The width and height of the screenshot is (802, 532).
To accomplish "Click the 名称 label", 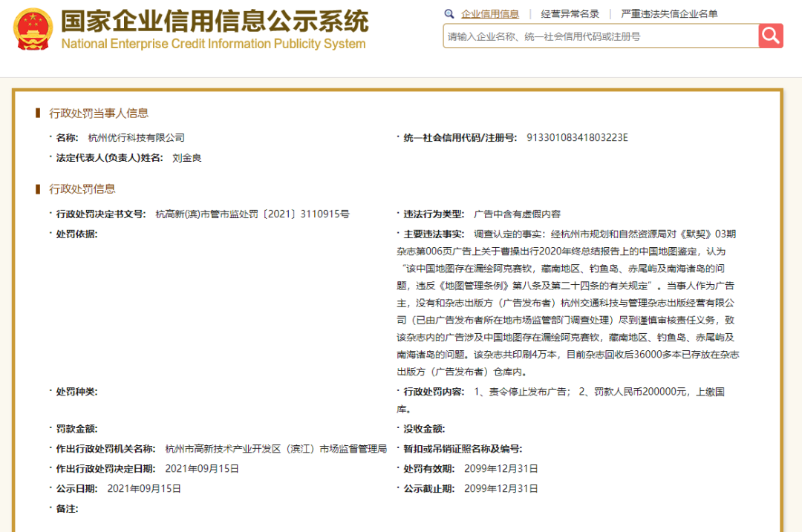I will (x=67, y=137).
